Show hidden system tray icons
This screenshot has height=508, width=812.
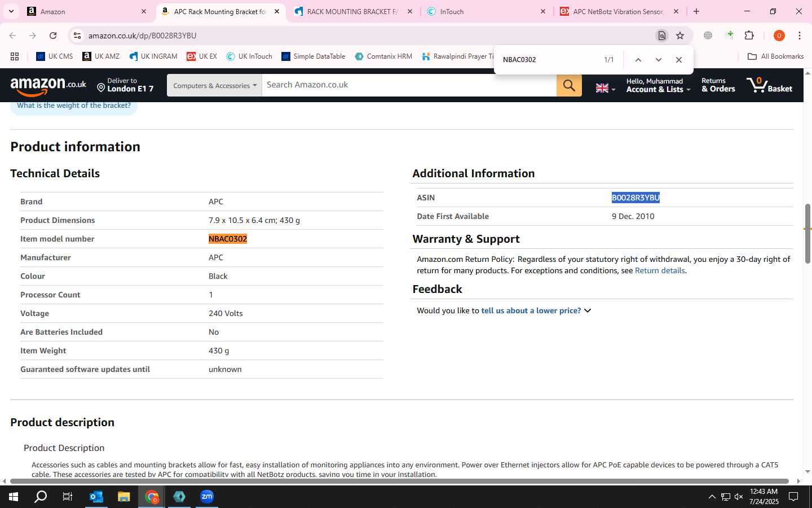[x=712, y=497]
